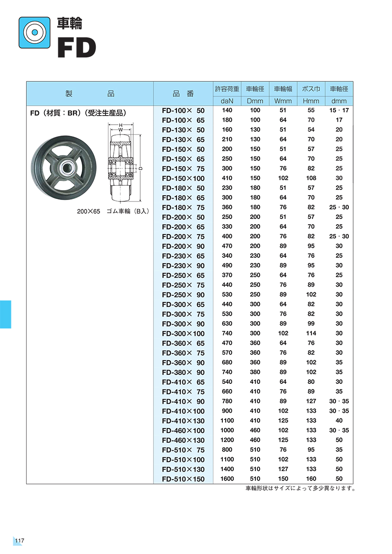
Task: Click the 許容荷重 column header
Action: 227,89
